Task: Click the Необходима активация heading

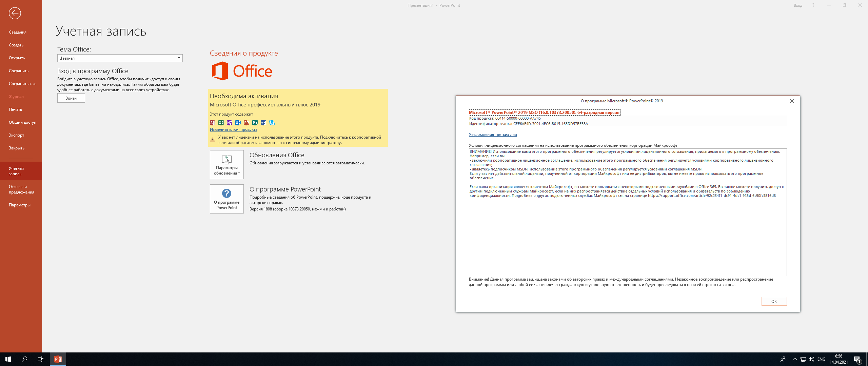Action: [244, 96]
